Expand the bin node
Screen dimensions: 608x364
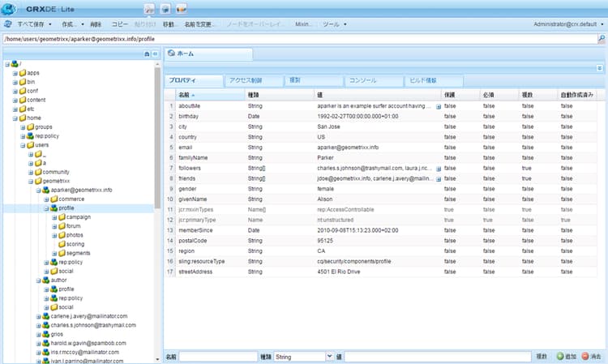(15, 82)
